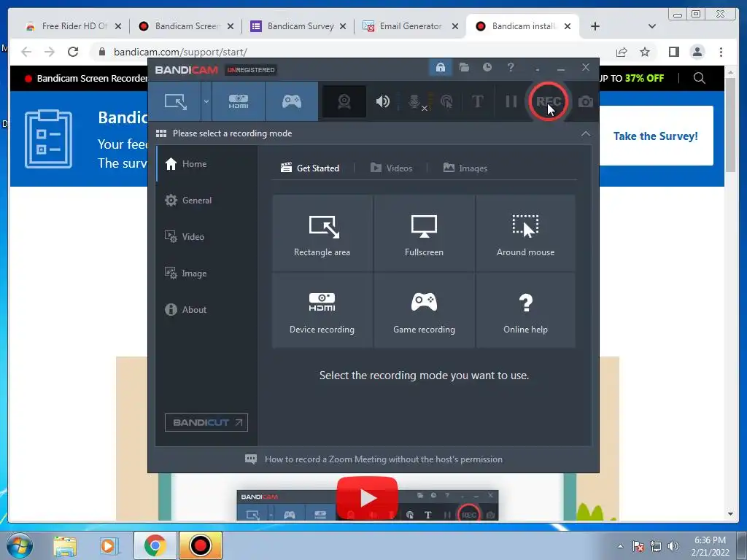Viewport: 747px width, 560px height.
Task: Open the Chrome side panel icon
Action: pyautogui.click(x=673, y=52)
